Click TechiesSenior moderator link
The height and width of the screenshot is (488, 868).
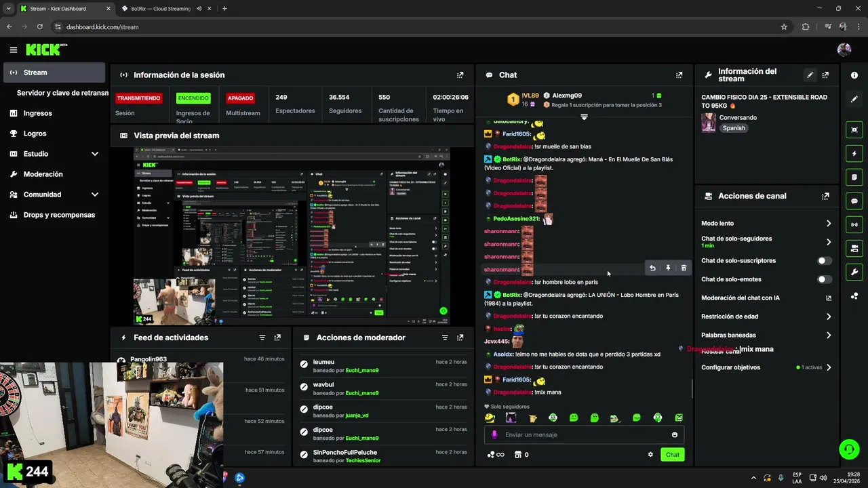[363, 461]
